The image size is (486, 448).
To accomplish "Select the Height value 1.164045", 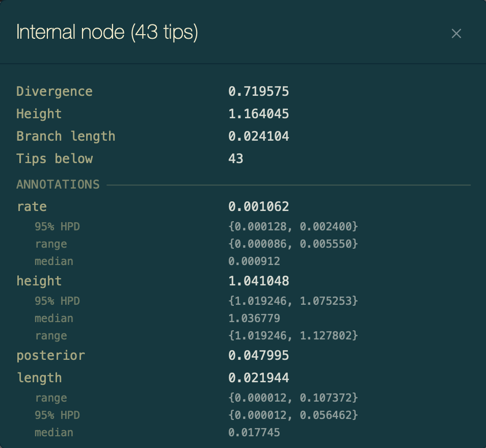I will pyautogui.click(x=258, y=114).
